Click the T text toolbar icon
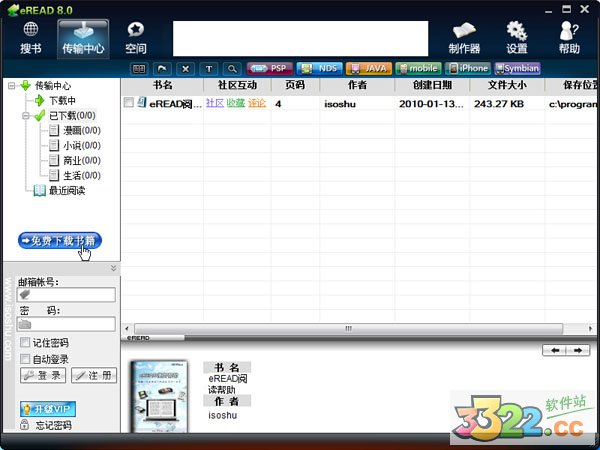Image resolution: width=600 pixels, height=450 pixels. [x=209, y=69]
